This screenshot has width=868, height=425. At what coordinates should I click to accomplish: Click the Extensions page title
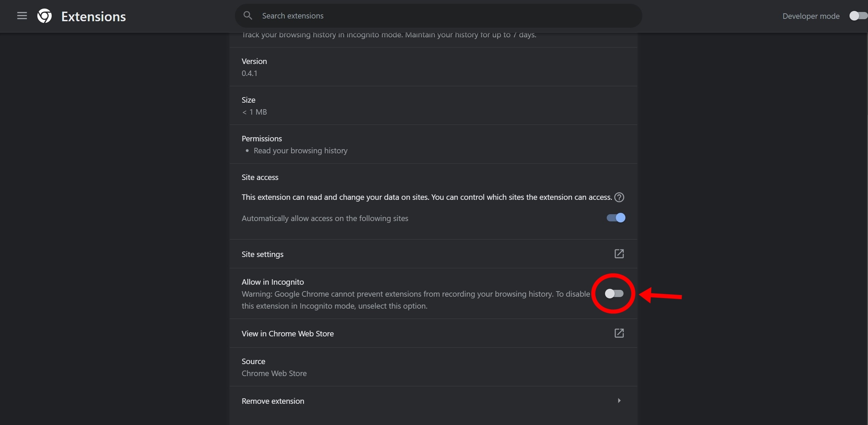tap(93, 16)
